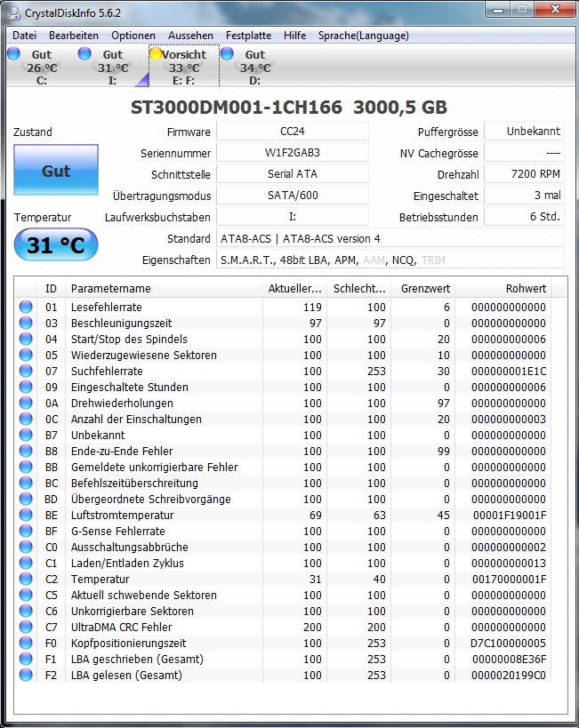
Task: Select the Kopfpositionierungszeit row name
Action: pos(128,643)
